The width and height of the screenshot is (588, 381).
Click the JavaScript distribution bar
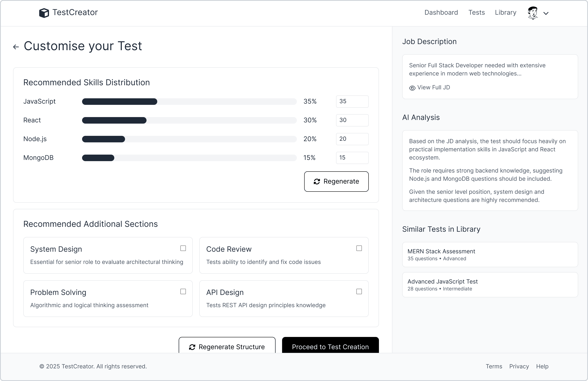(189, 101)
